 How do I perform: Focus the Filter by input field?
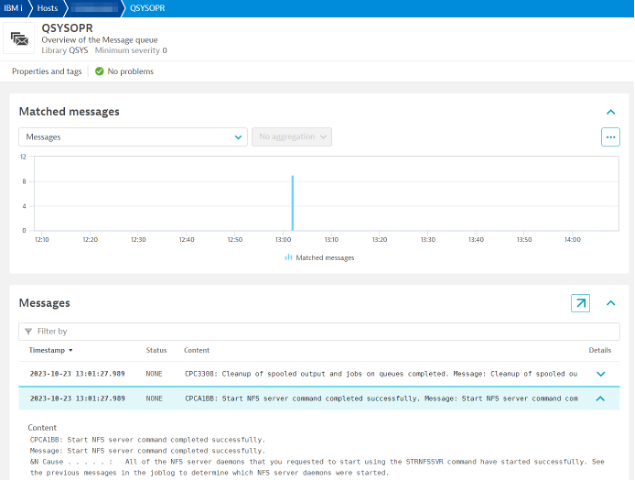tap(319, 331)
